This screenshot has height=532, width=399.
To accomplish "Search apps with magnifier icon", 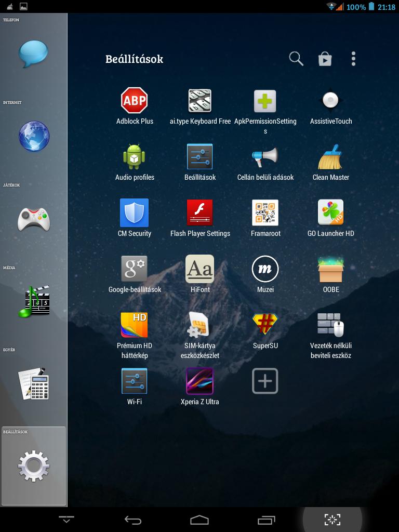I will point(296,59).
